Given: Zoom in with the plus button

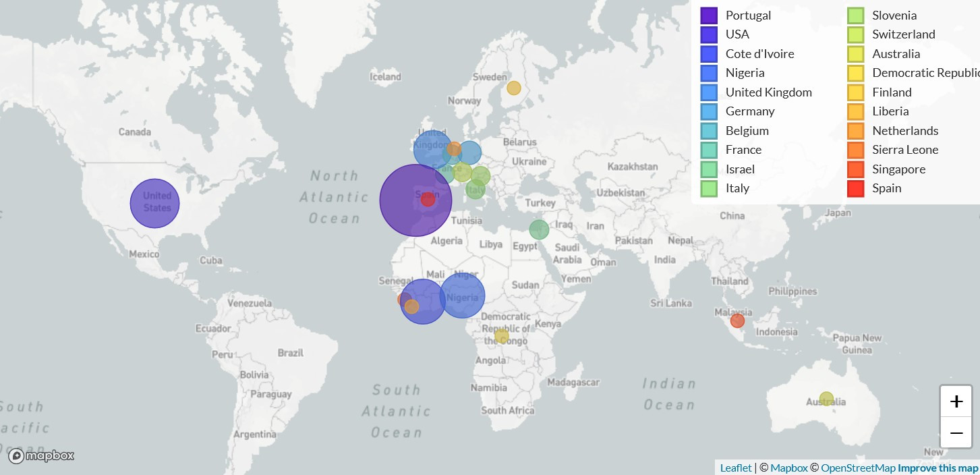Looking at the screenshot, I should point(956,402).
